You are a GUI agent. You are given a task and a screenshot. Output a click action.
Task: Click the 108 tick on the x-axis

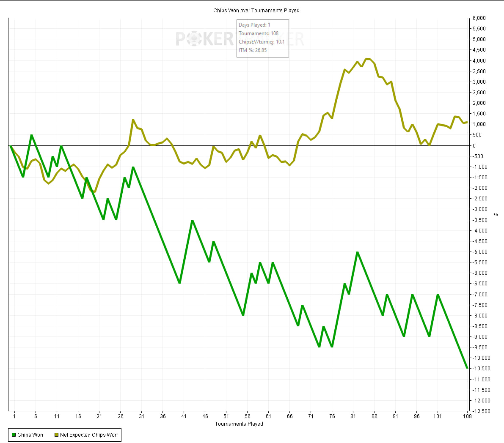[467, 416]
